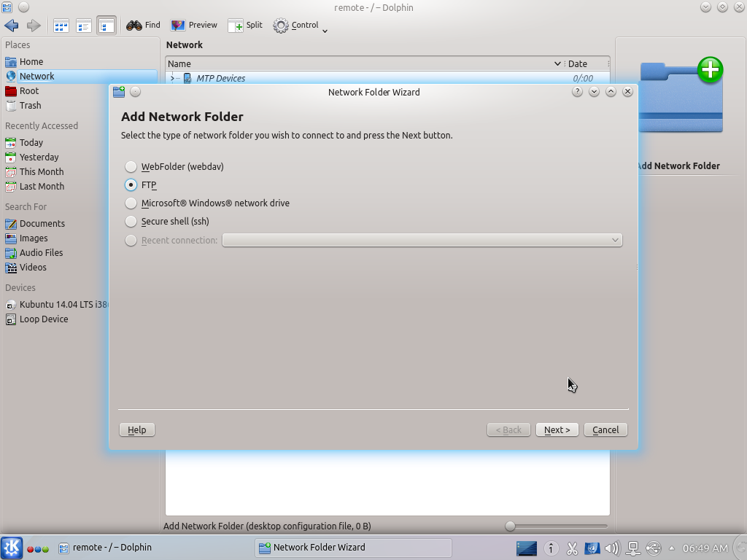Open the info notifications tray icon
Screen dimensions: 747x560
[x=551, y=548]
